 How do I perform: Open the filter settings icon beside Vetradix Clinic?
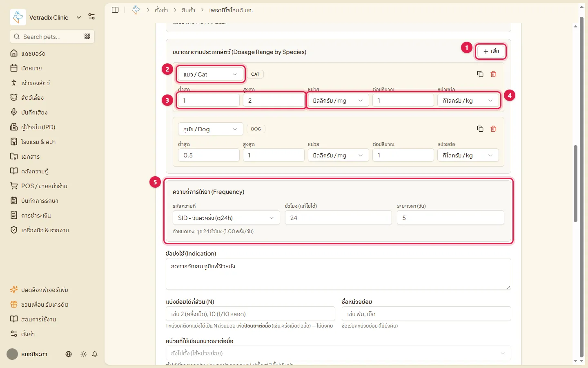point(91,17)
